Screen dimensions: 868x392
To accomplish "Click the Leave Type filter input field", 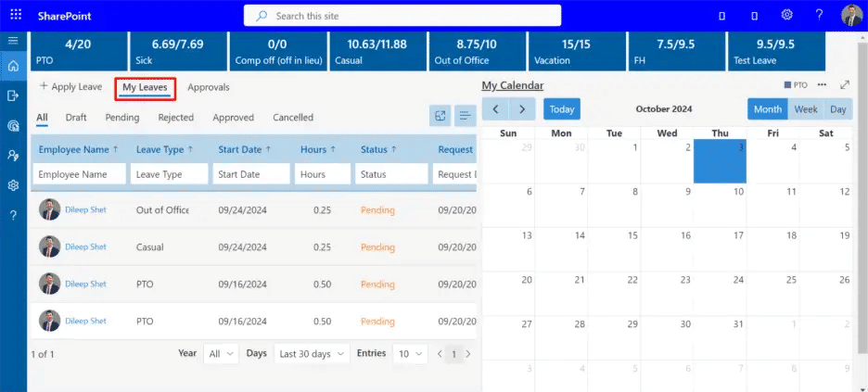I will click(171, 174).
